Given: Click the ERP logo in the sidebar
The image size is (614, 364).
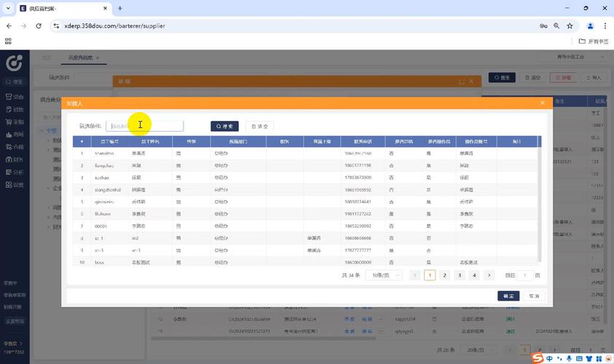Looking at the screenshot, I should 14,63.
